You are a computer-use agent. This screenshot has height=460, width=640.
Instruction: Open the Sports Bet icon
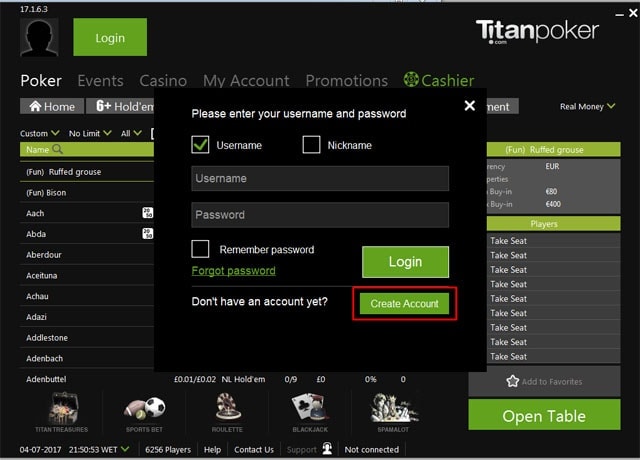click(144, 408)
